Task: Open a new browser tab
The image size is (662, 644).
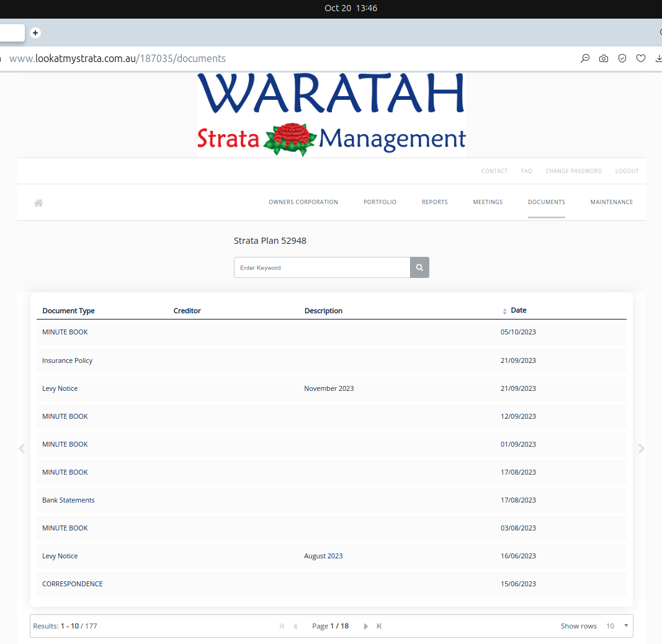Action: 35,33
